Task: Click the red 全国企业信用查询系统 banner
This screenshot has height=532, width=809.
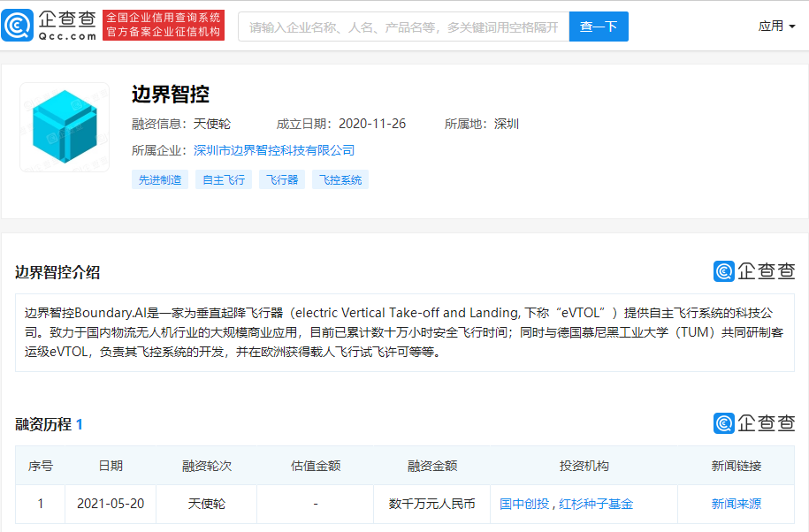Action: pos(164,26)
